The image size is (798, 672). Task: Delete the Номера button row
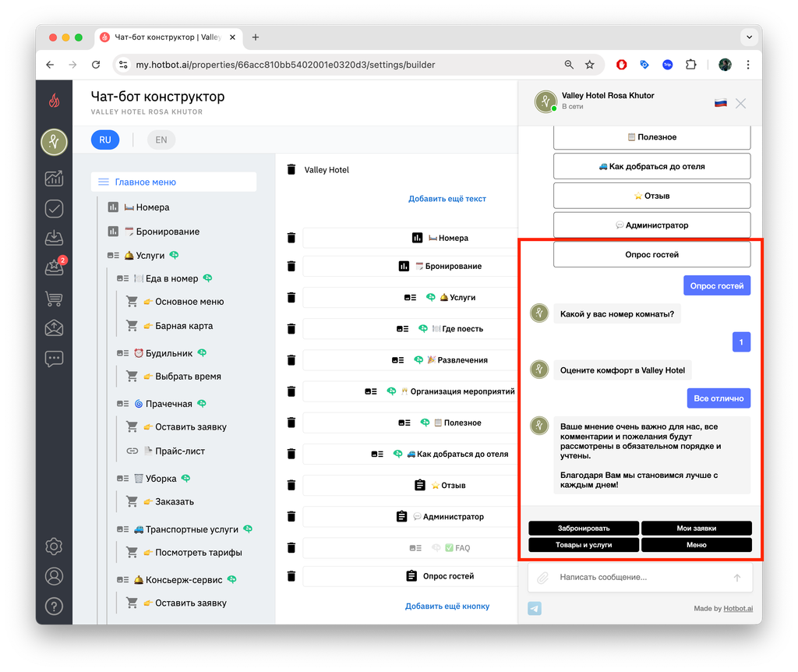[291, 237]
